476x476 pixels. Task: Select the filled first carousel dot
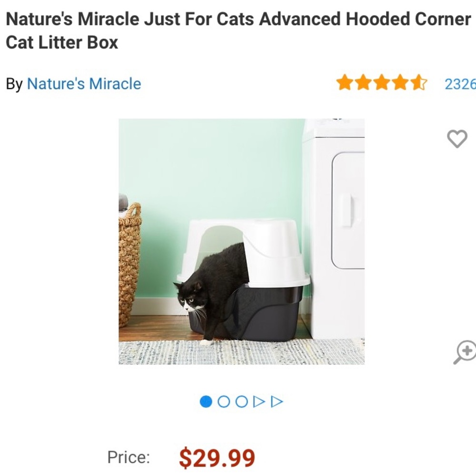[206, 402]
